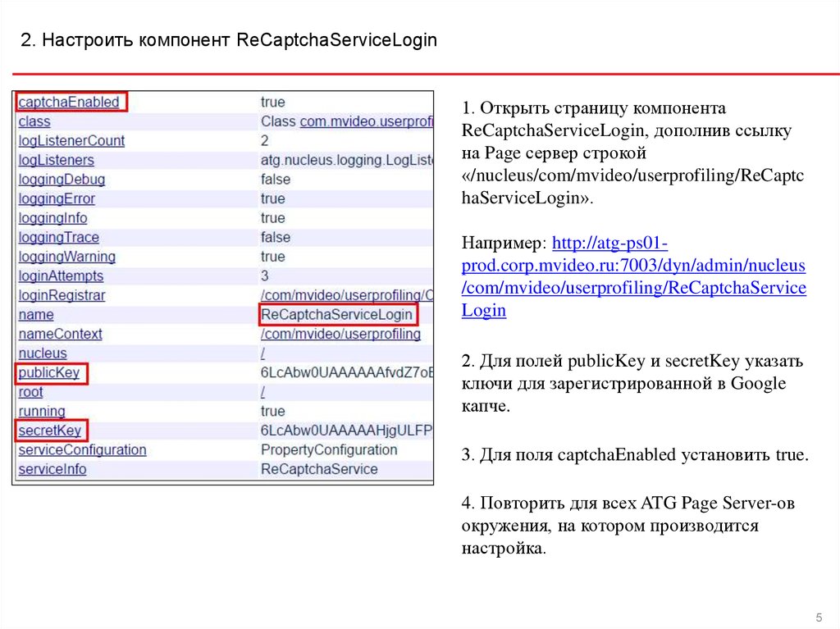This screenshot has height=629, width=840.
Task: Click the serviceInfo property link
Action: 52,469
